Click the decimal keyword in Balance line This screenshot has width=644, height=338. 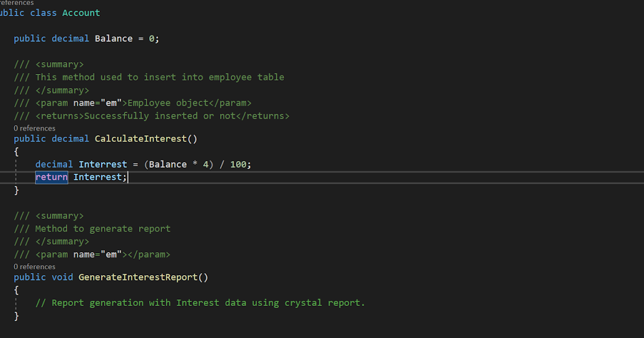[70, 38]
